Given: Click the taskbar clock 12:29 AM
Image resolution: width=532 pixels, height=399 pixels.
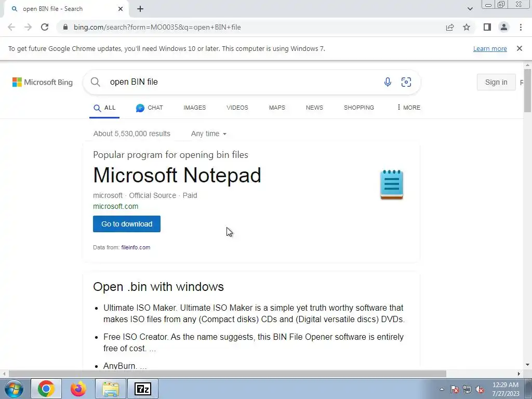Looking at the screenshot, I should tap(506, 385).
